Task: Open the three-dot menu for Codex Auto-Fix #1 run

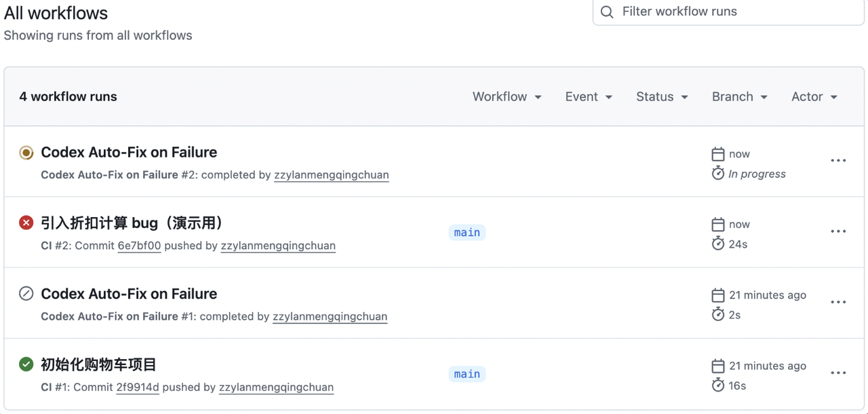Action: click(838, 302)
